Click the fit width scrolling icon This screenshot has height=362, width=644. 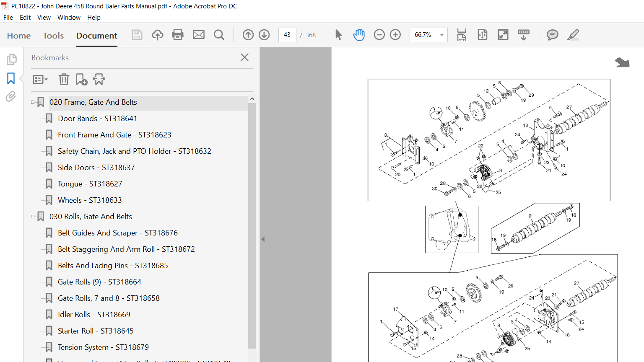pyautogui.click(x=462, y=35)
